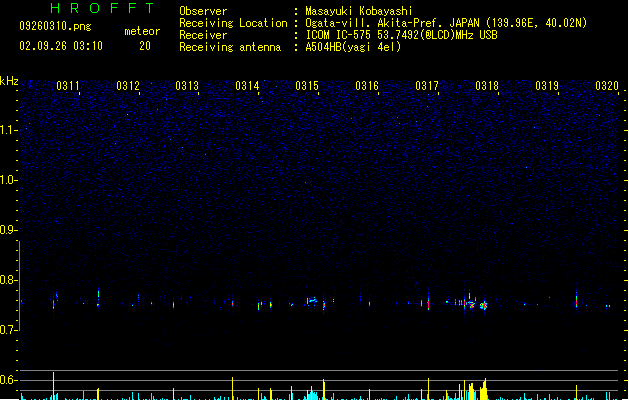This screenshot has height=400, width=629.
Task: Click the date stamp 02.09.26 03:10
Action: tap(61, 46)
